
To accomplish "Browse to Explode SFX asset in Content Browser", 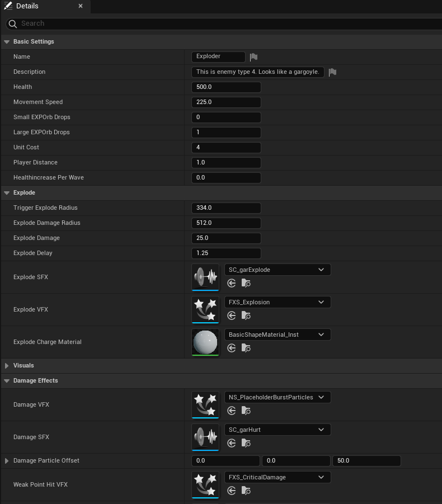I will 246,284.
